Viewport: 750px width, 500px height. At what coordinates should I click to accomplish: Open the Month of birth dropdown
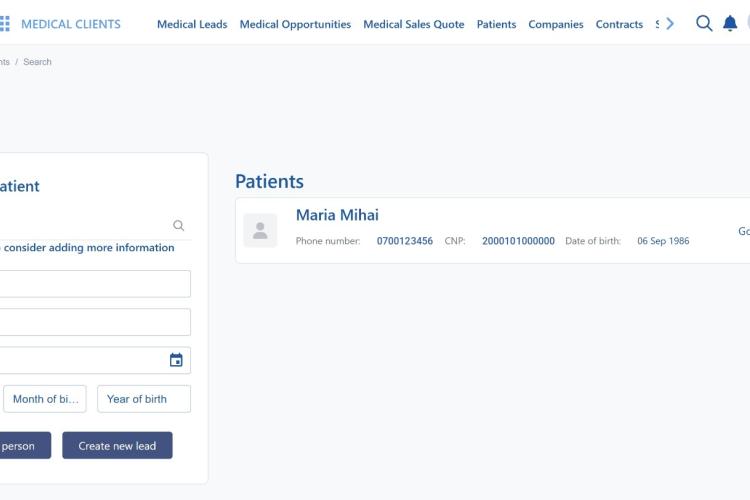tap(45, 399)
